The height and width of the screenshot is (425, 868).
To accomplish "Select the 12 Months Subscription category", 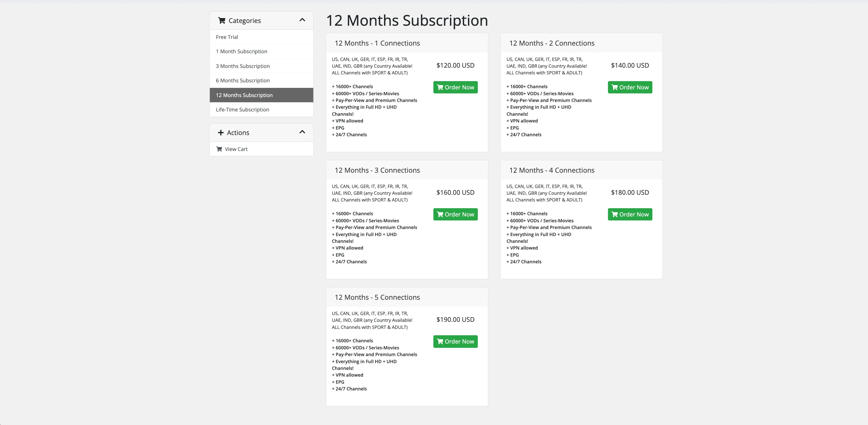I will (x=244, y=95).
